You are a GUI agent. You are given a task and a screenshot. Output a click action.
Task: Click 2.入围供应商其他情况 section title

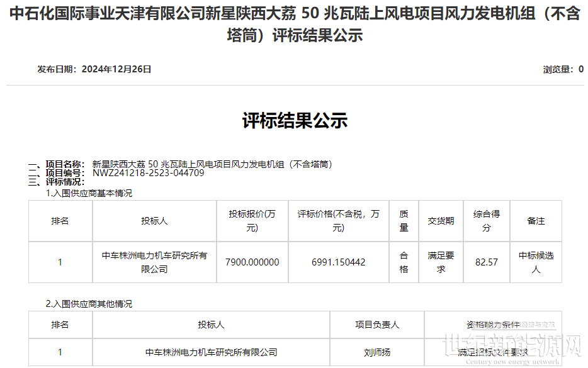(x=89, y=304)
